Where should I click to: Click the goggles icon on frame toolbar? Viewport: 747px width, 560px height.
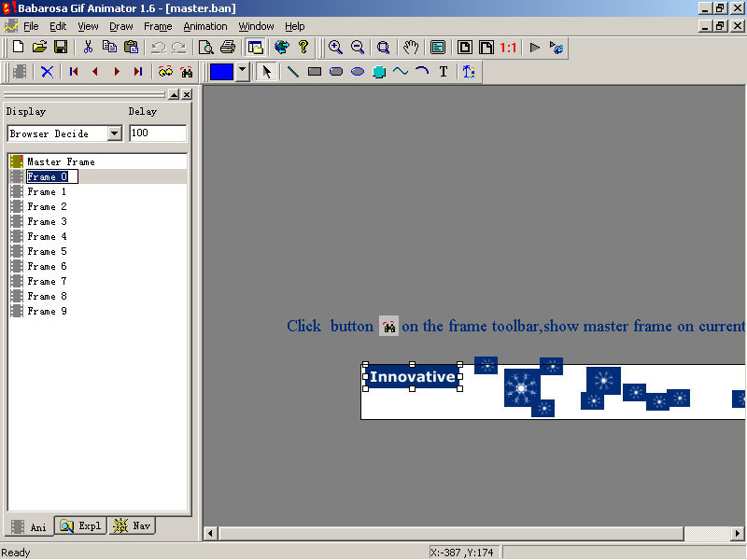tap(165, 72)
